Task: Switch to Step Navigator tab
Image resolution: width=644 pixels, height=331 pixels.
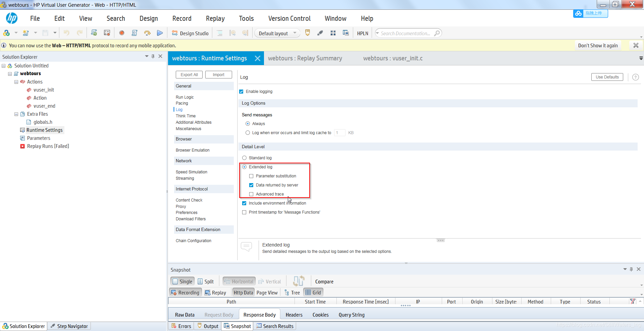Action: (69, 326)
